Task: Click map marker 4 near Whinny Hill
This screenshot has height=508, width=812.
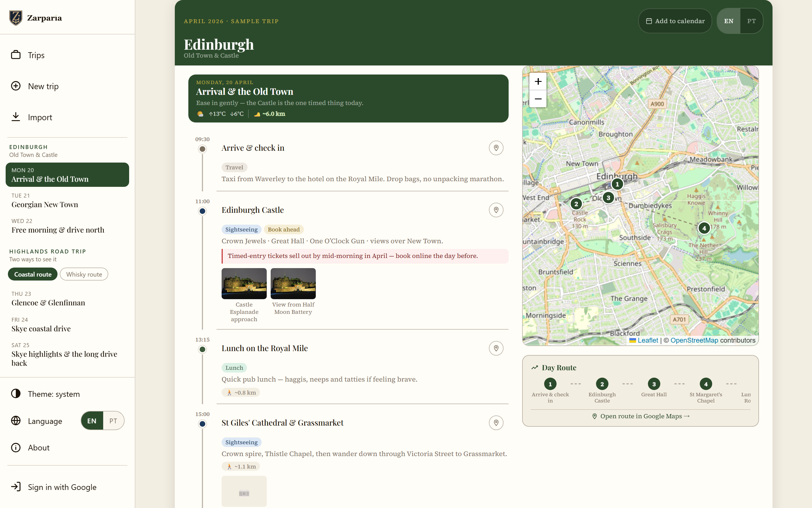Action: (x=704, y=229)
